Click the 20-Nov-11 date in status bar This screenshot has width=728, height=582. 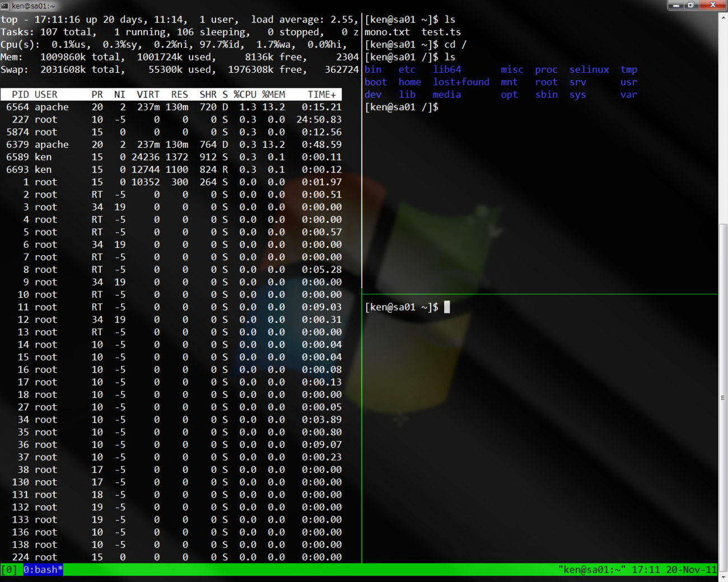(x=691, y=570)
